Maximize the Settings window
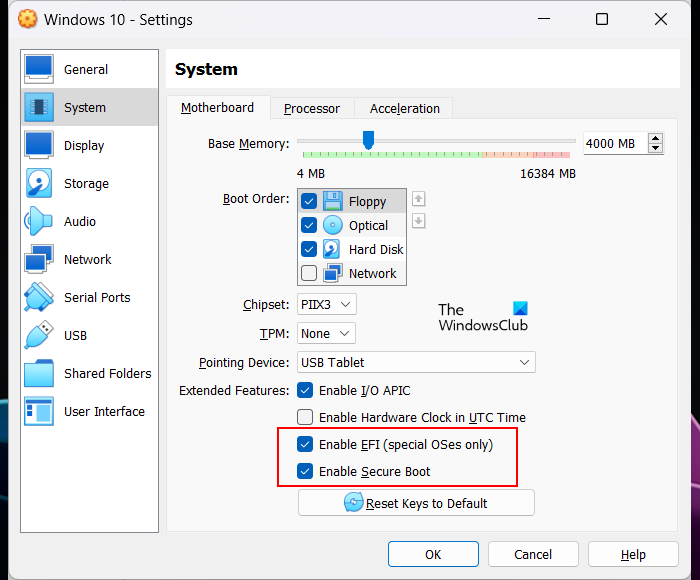700x580 pixels. [x=602, y=19]
